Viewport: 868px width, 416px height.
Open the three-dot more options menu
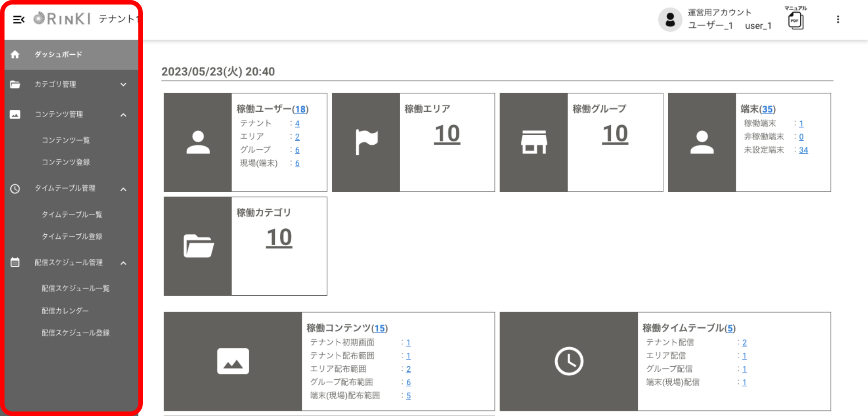pos(838,19)
